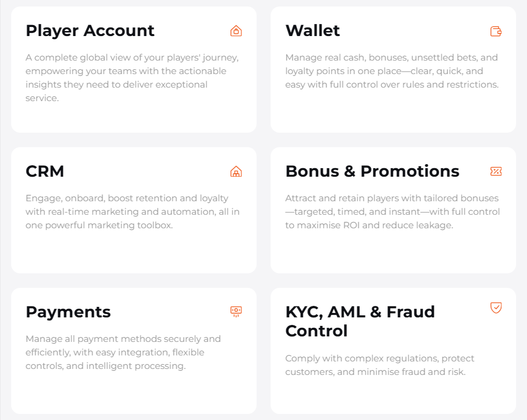Viewport: 527px width, 420px height.
Task: Select the Payments heading
Action: pos(68,312)
